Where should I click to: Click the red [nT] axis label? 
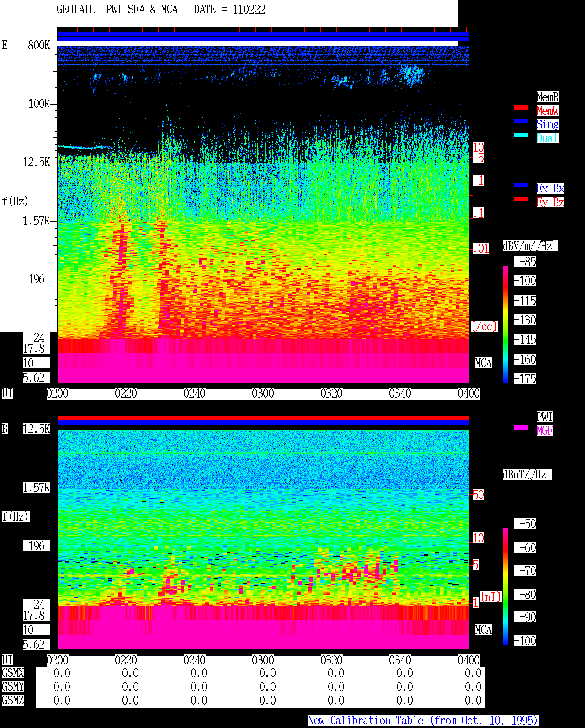coord(491,597)
